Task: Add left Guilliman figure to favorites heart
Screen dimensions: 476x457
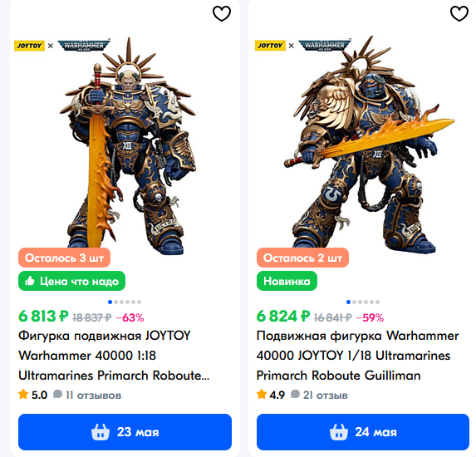Action: pyautogui.click(x=222, y=13)
